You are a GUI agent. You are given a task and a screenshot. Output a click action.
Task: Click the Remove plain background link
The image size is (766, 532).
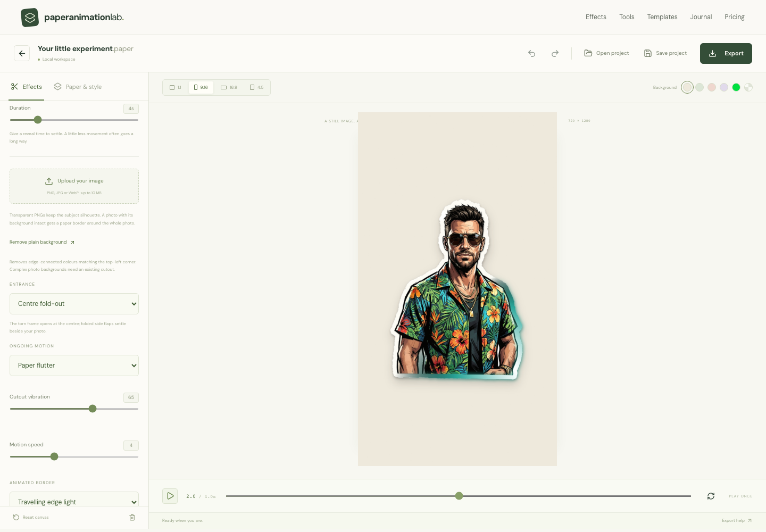[x=42, y=242]
